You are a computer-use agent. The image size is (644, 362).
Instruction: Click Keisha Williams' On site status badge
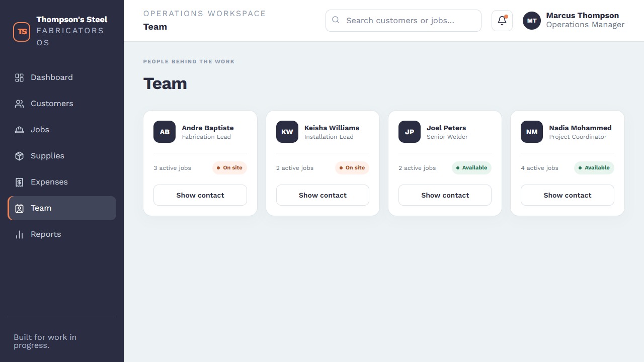click(352, 168)
